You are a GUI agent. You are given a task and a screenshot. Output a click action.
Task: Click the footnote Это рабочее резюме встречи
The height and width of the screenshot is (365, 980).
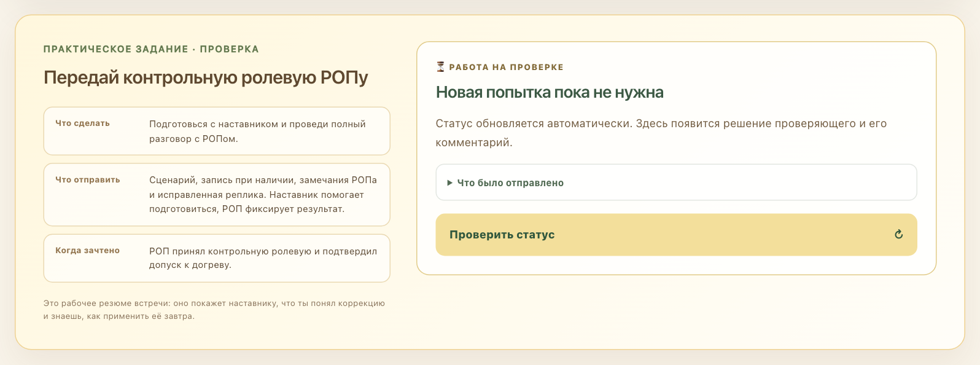click(214, 310)
